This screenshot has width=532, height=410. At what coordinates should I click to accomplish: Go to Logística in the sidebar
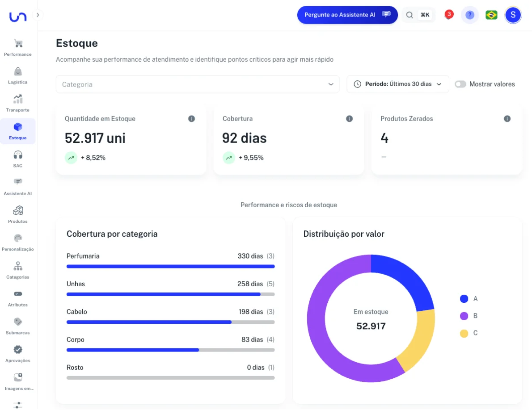[18, 75]
